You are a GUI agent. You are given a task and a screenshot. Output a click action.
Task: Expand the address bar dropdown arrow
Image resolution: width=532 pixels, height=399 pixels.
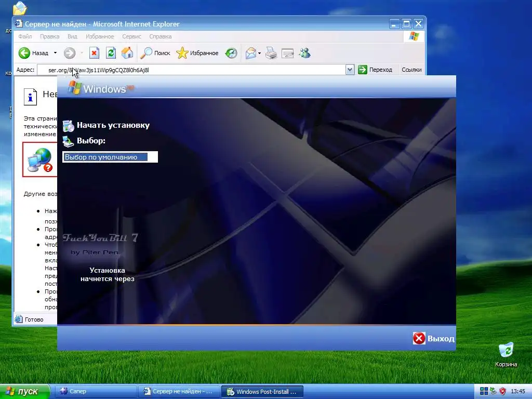coord(350,70)
